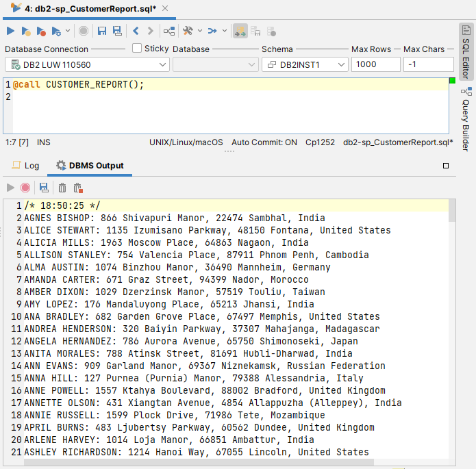The height and width of the screenshot is (469, 476).
Task: Click the Save As disk icon
Action: click(x=117, y=31)
